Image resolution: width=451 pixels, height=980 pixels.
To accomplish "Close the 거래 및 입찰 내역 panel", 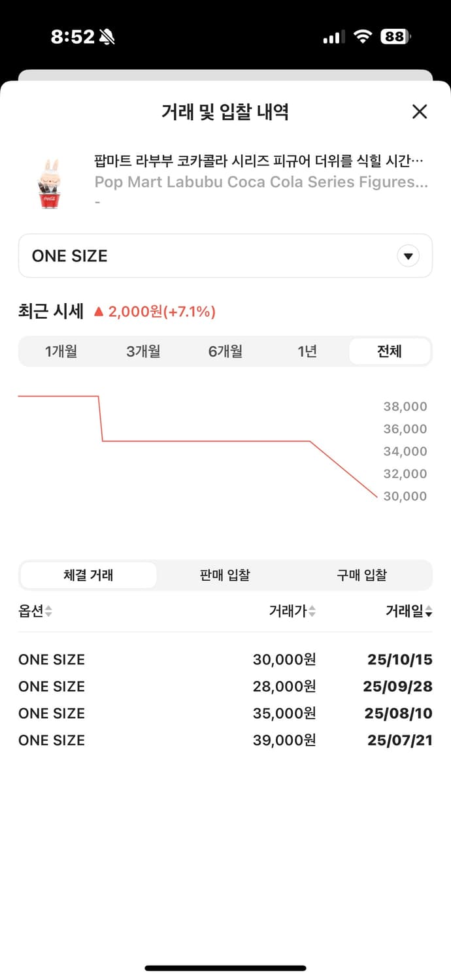I will [419, 112].
